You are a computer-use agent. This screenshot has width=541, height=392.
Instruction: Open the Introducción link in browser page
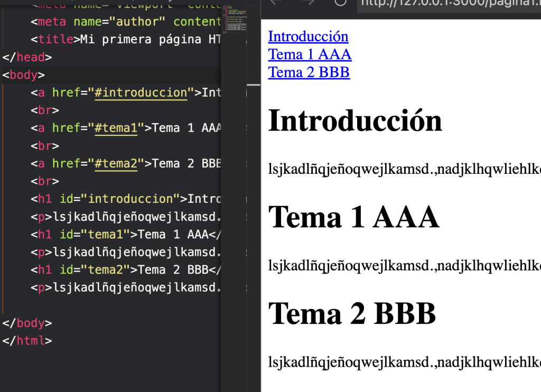coord(308,36)
